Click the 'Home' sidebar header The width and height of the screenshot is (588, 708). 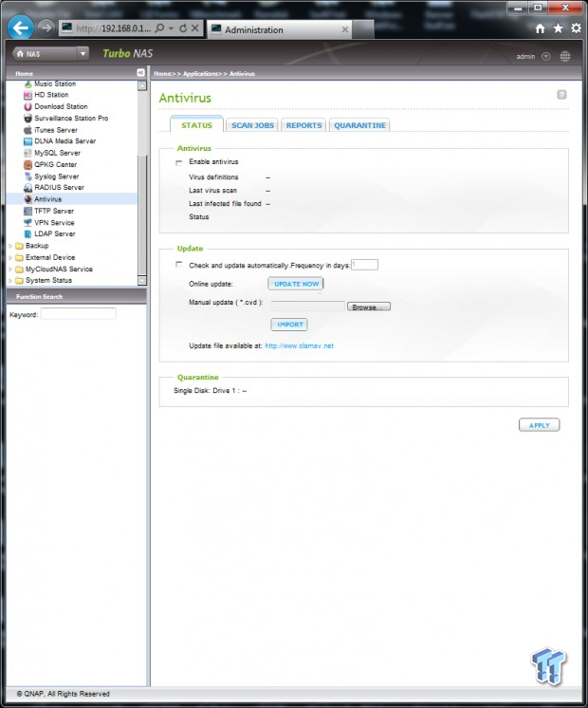tap(25, 73)
